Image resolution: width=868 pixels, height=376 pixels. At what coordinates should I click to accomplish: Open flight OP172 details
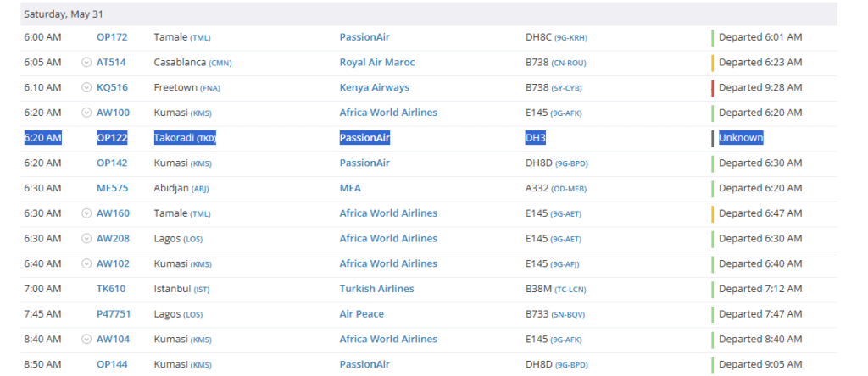pos(112,37)
